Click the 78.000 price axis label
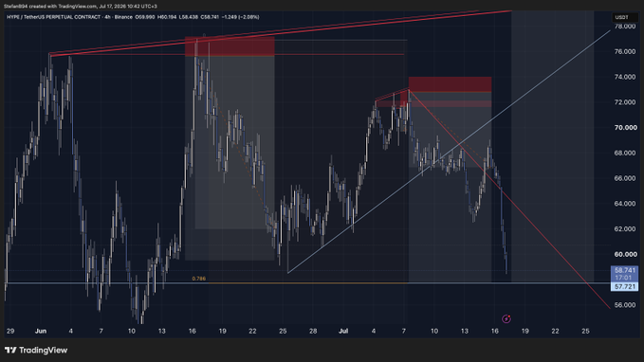 click(x=625, y=27)
